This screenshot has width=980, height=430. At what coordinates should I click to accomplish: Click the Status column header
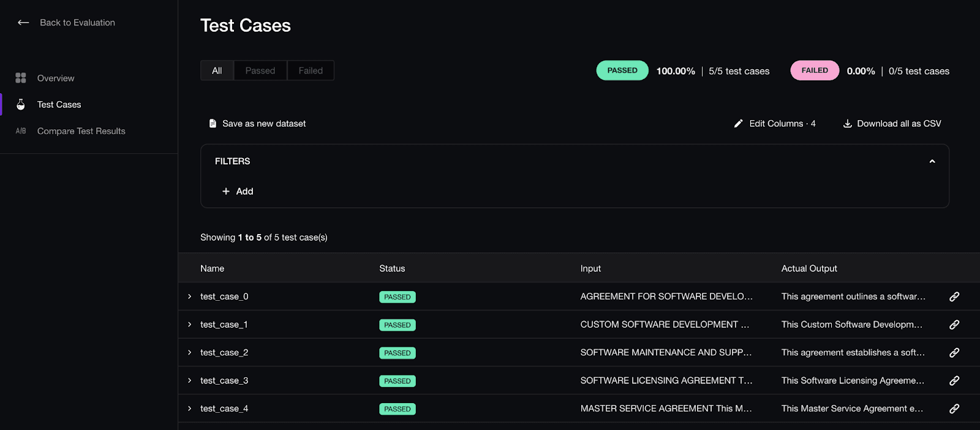(392, 268)
